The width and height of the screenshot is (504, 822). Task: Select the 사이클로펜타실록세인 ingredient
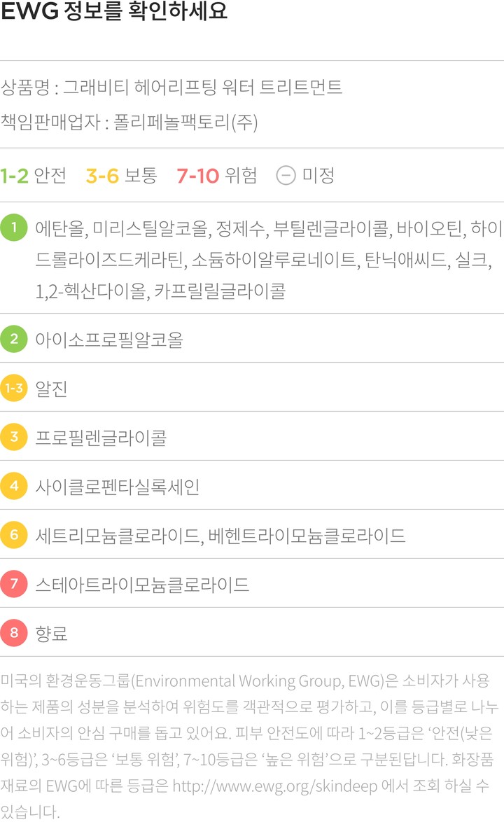[x=117, y=487]
